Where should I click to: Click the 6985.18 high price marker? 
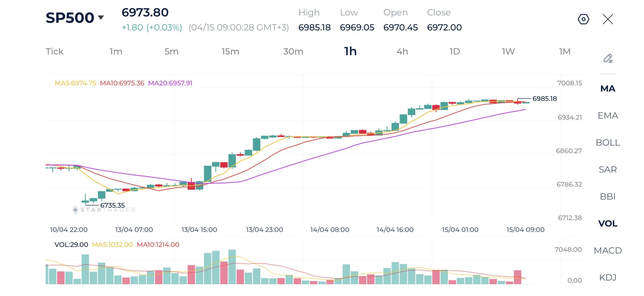[x=544, y=99]
